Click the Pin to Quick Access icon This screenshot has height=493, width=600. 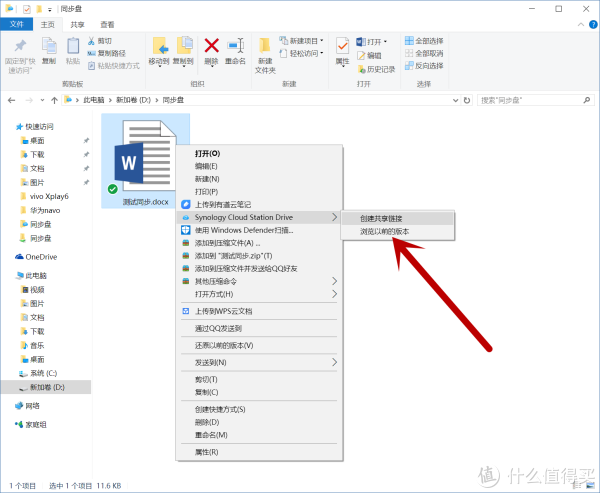pyautogui.click(x=20, y=46)
